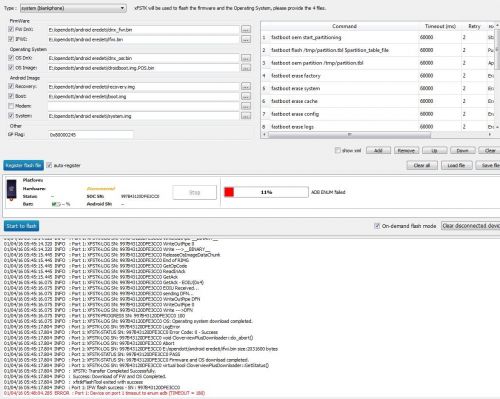Click the System image path field

point(144,116)
